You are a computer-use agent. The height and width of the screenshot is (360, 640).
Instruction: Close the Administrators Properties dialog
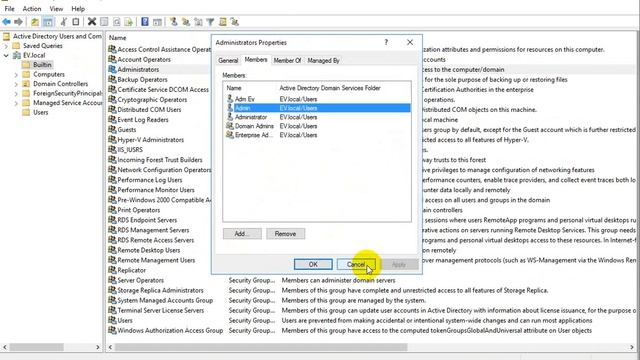(410, 42)
